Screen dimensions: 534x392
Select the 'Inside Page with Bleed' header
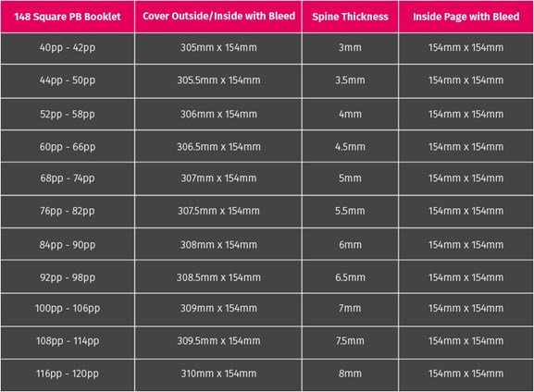click(x=466, y=17)
